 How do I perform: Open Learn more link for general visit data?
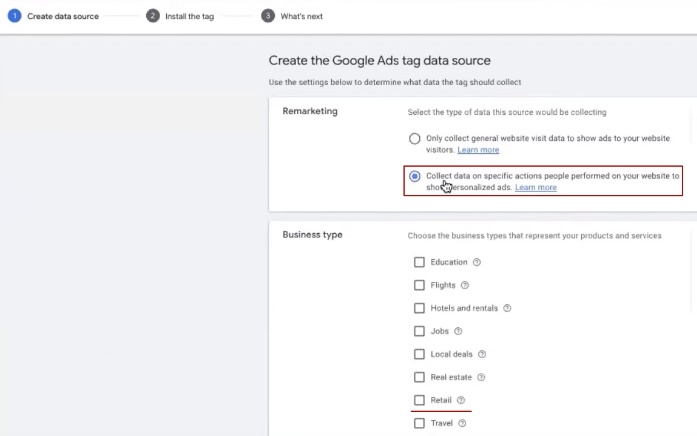pos(478,150)
